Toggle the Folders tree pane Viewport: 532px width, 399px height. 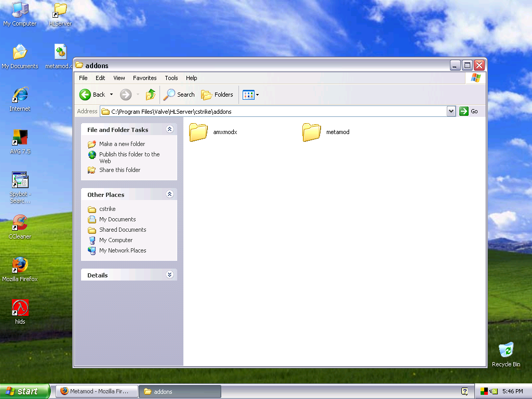coord(217,95)
